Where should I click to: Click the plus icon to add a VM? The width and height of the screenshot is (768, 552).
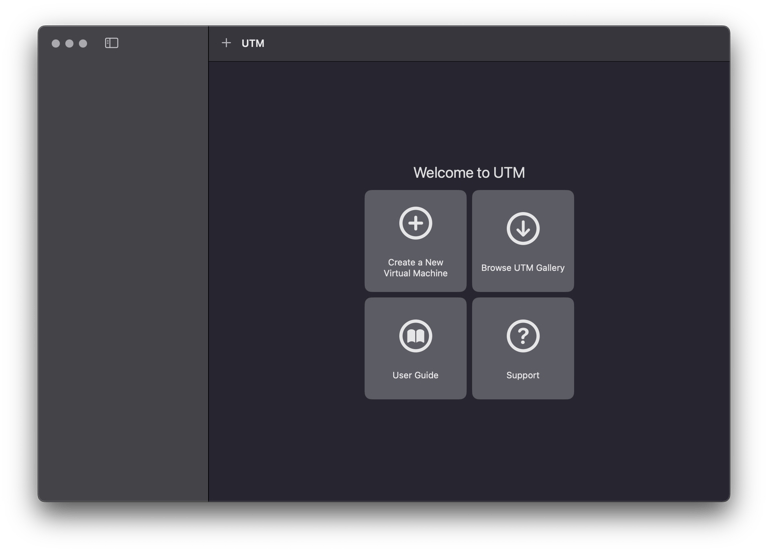pyautogui.click(x=226, y=43)
